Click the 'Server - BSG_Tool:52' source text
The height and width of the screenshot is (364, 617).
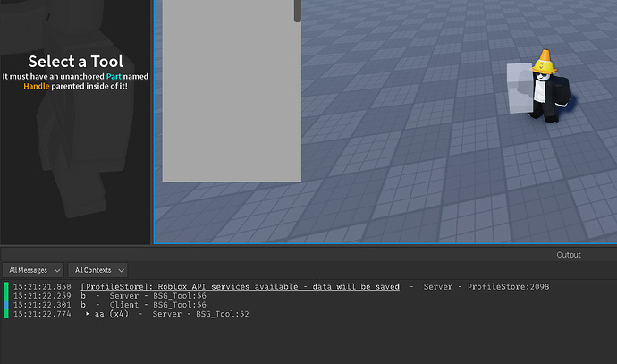200,314
